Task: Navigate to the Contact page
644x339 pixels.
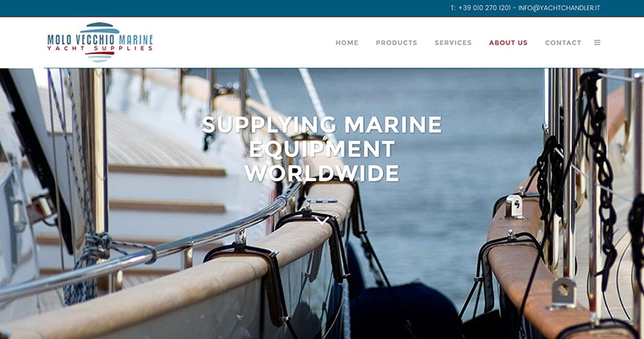Action: 563,43
